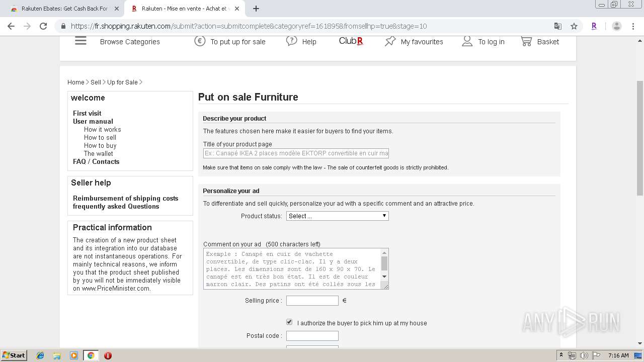Click the euro coin sell icon

click(x=200, y=41)
